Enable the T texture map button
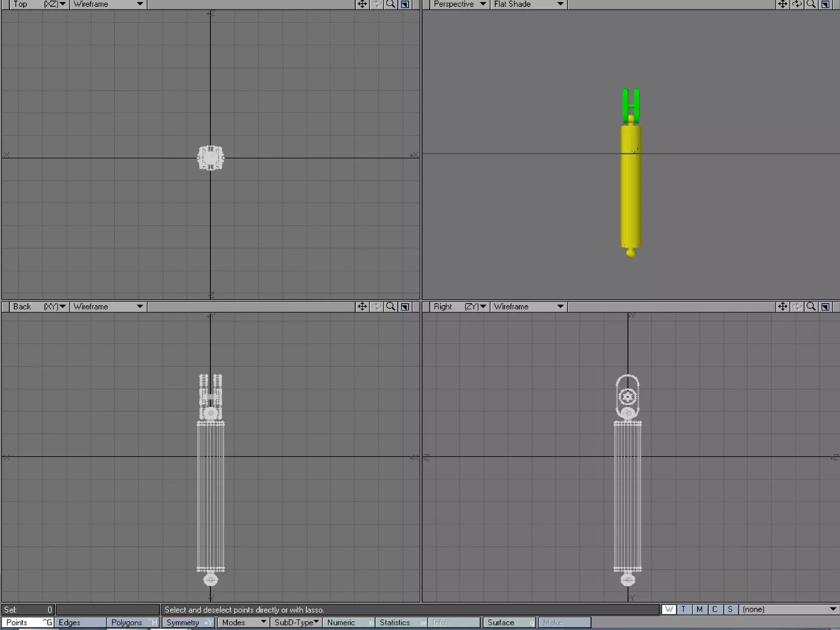Image resolution: width=840 pixels, height=630 pixels. [x=684, y=609]
